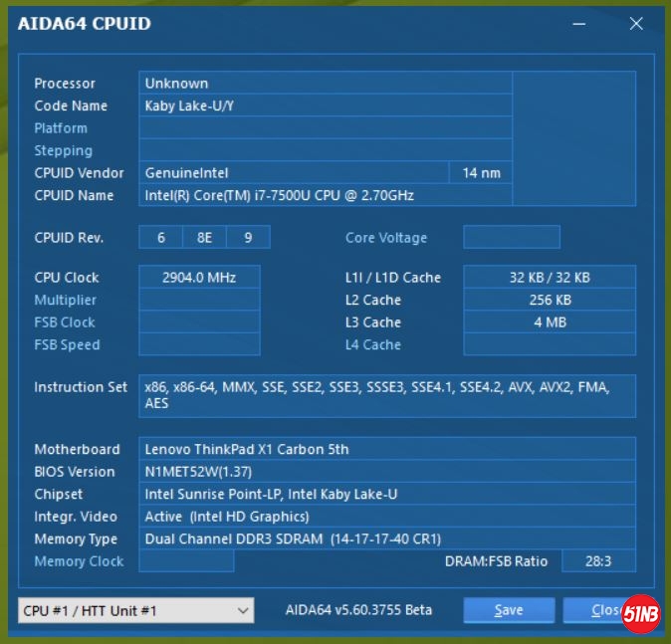Image resolution: width=671 pixels, height=644 pixels.
Task: Click the DRAM:FSB Ratio value 28:3
Action: (x=598, y=561)
